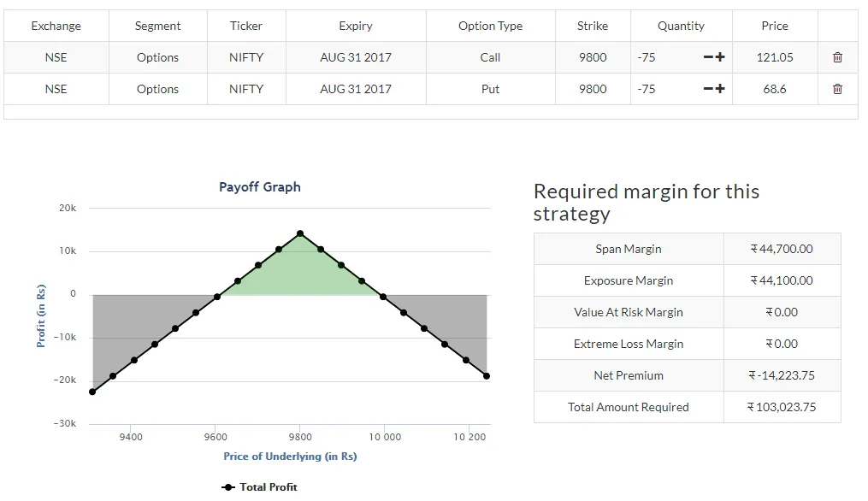Click the Payoff Graph title
This screenshot has width=868, height=501.
(260, 186)
